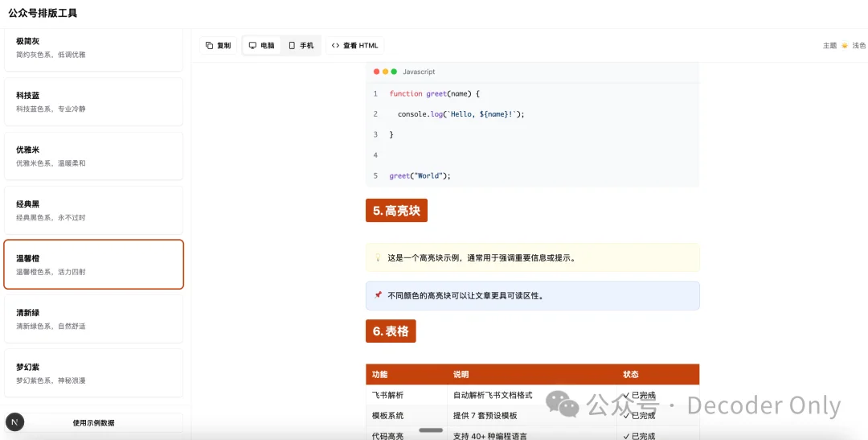Choose the 优雅米 template

point(93,156)
